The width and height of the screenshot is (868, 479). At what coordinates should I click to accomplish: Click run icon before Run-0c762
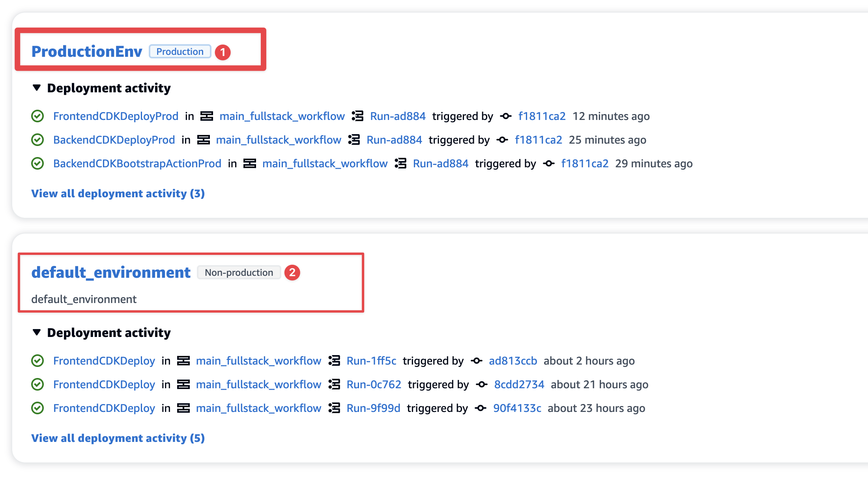[334, 385]
